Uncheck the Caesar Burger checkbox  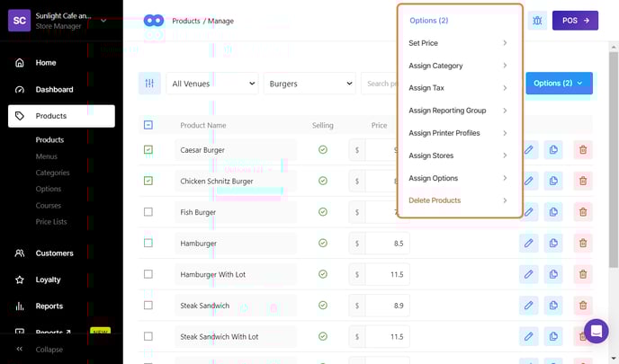(148, 150)
